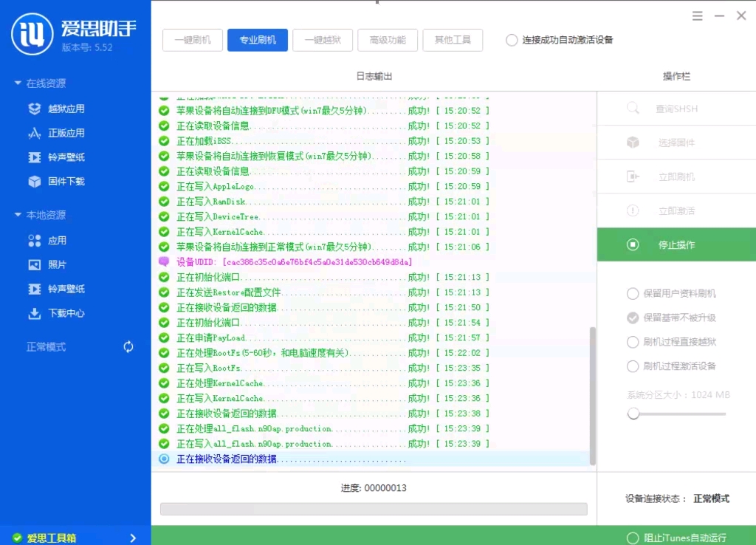This screenshot has width=756, height=545.
Task: Click 正在写入DeviceTree log line
Action: (x=333, y=216)
